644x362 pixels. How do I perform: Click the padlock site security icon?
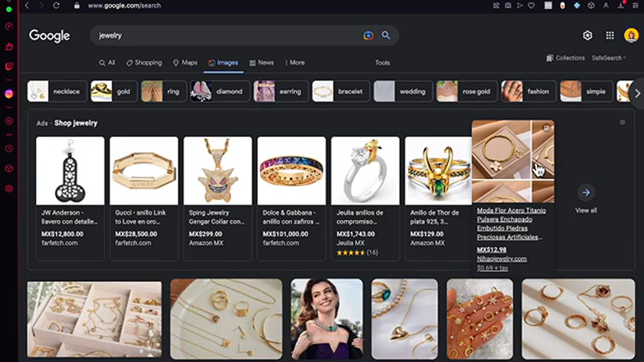[x=77, y=5]
